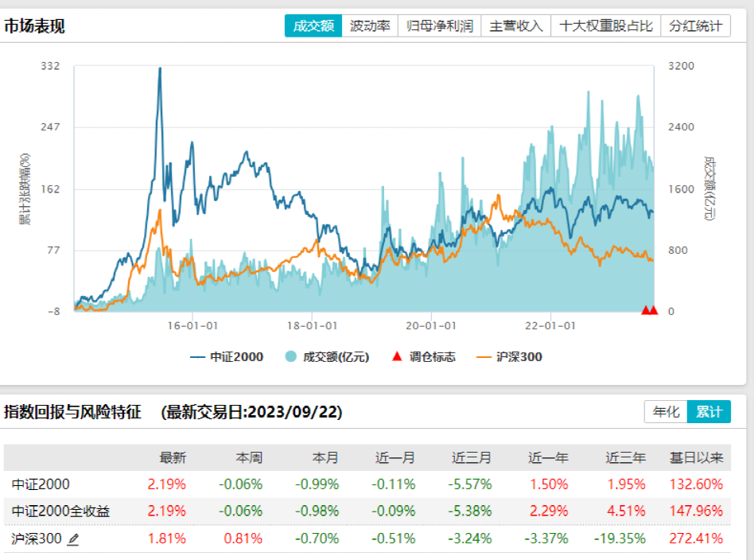Toggle the 中证2000 series in the chart legend

(x=235, y=356)
